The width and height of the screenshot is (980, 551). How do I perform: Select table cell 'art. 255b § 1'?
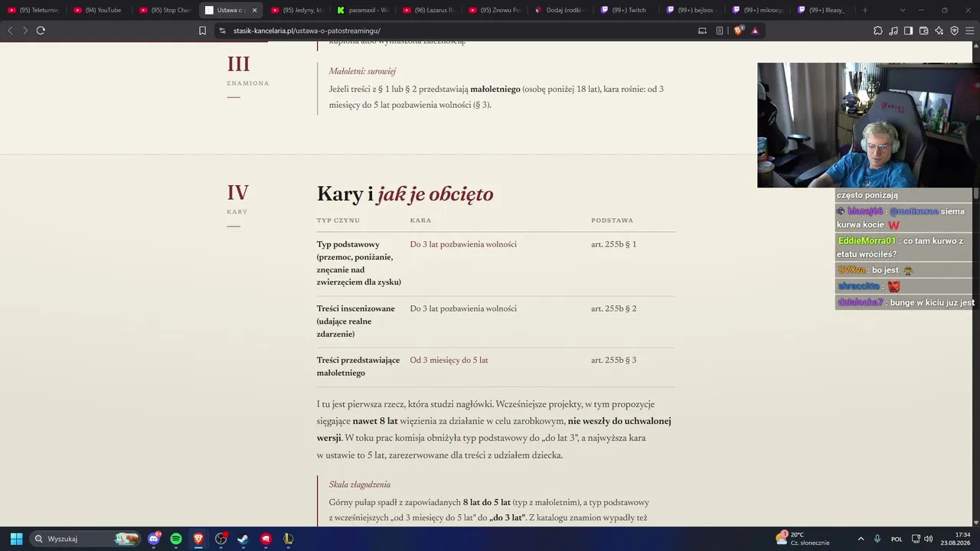pos(613,244)
